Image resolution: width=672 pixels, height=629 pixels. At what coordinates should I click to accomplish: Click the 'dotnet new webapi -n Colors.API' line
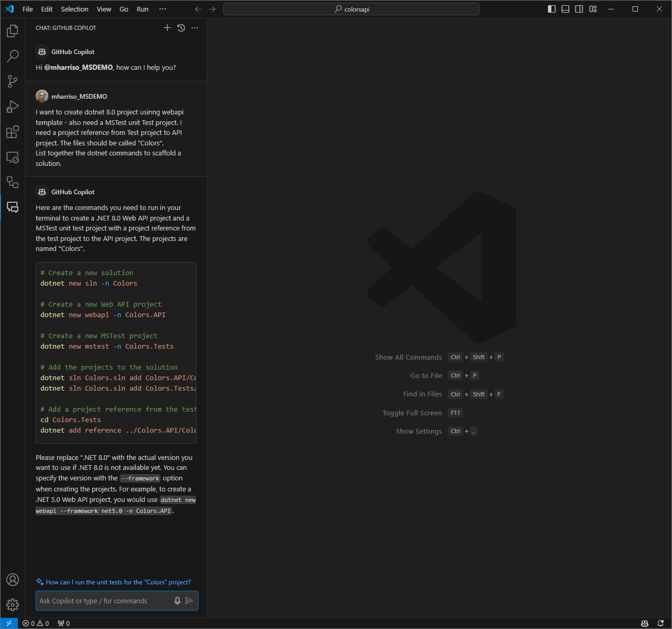click(103, 314)
